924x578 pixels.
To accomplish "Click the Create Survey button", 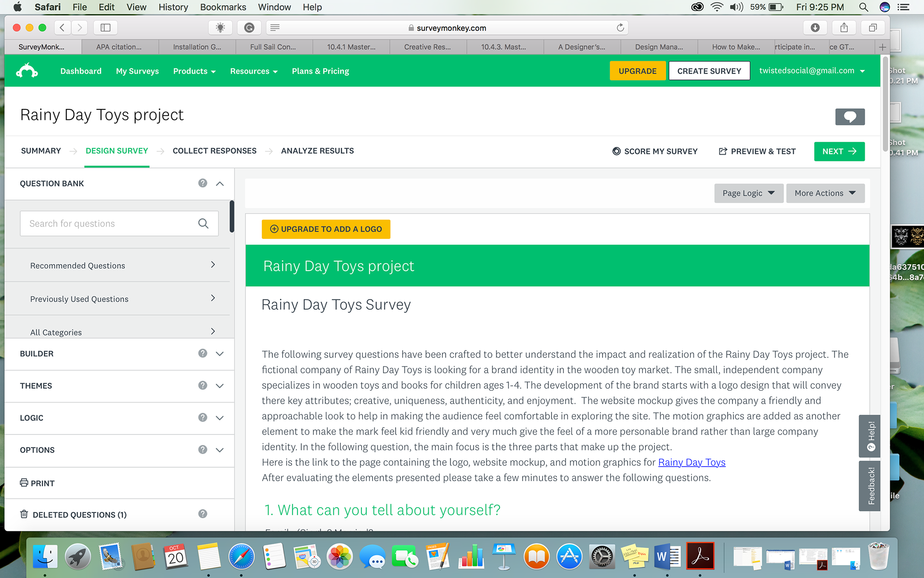I will pos(709,71).
